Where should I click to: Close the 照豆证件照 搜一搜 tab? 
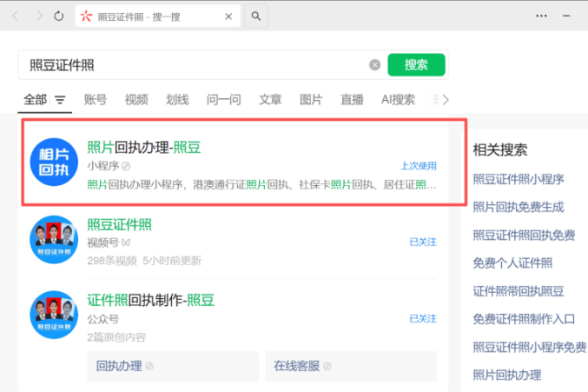228,16
